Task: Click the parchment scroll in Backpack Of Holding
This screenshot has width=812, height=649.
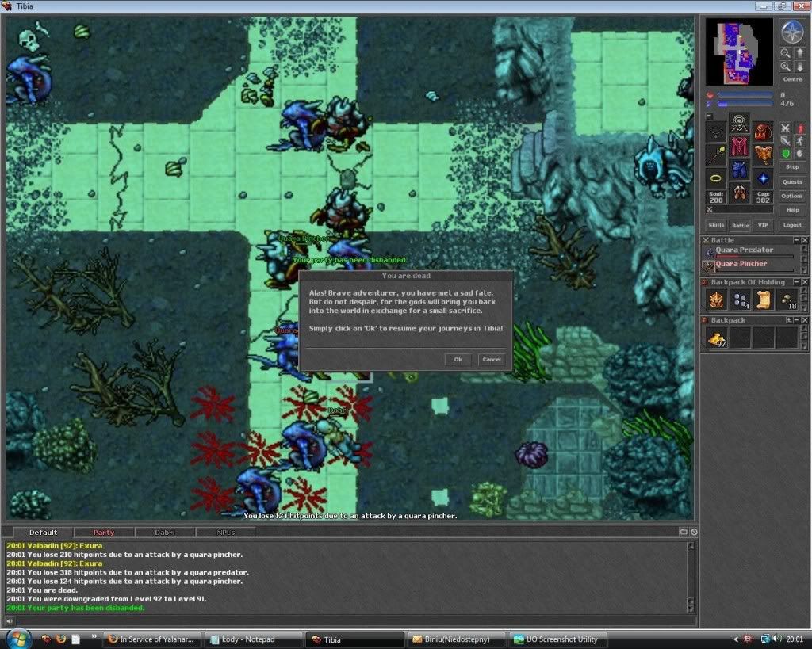Action: (764, 300)
